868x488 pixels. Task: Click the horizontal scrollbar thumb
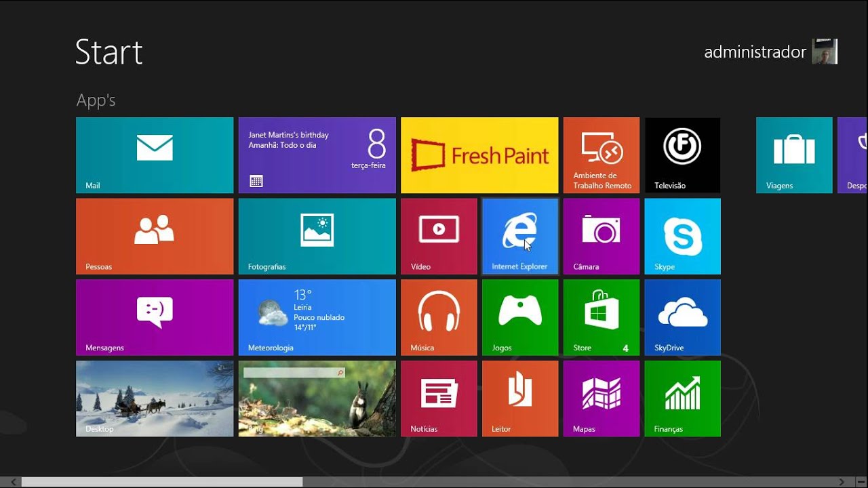[x=162, y=482]
